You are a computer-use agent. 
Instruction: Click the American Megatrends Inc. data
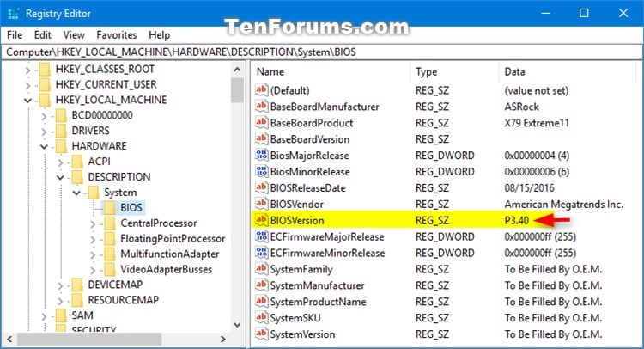(564, 205)
